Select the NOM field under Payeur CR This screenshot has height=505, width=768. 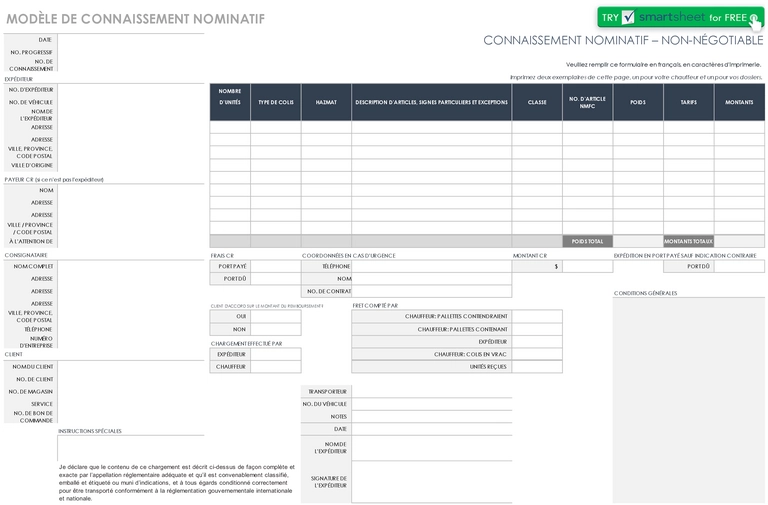click(131, 191)
